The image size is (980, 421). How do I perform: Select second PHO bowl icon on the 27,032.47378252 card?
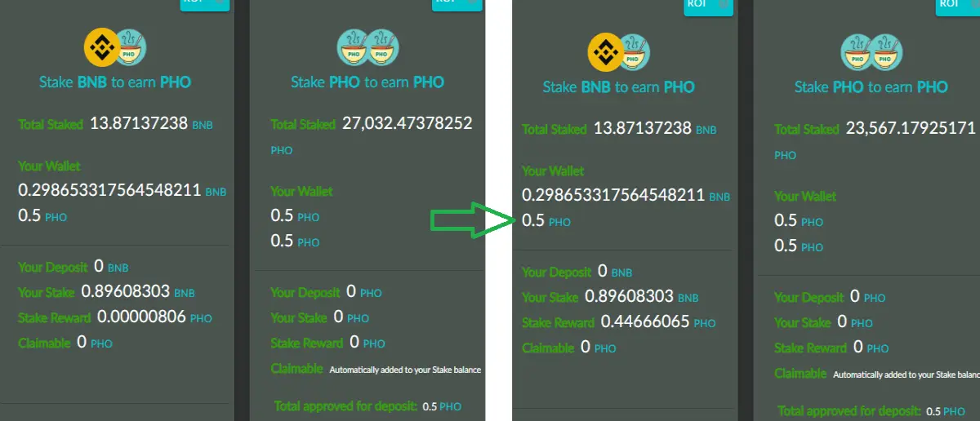381,47
